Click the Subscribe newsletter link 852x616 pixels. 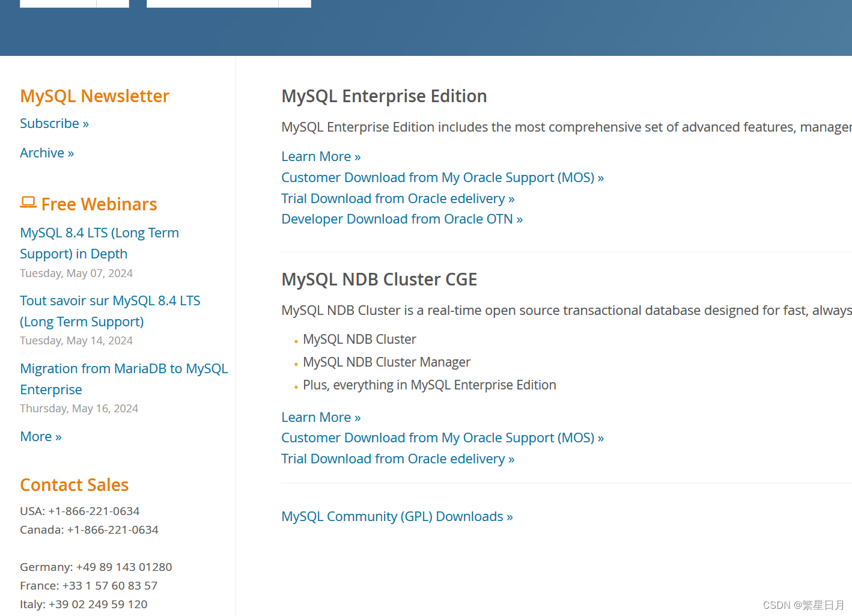(54, 123)
